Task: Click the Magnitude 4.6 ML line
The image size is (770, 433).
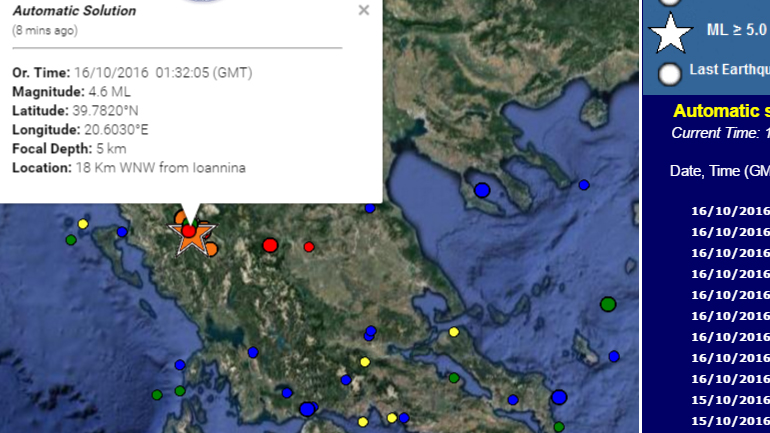Action: click(71, 92)
